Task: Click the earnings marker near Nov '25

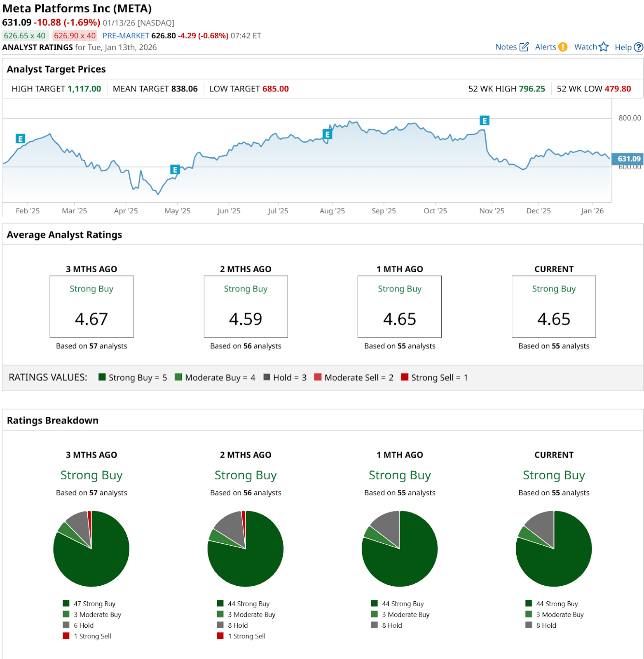Action: tap(484, 121)
